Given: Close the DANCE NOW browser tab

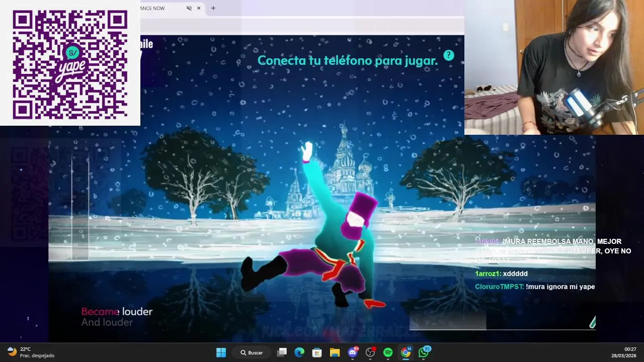Looking at the screenshot, I should tap(199, 8).
